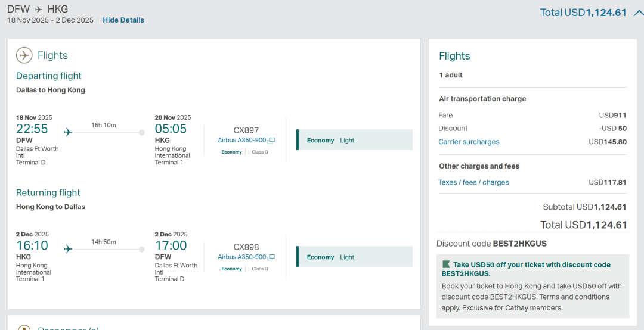The width and height of the screenshot is (644, 330).
Task: Collapse the total price chevron at top right
Action: click(637, 13)
